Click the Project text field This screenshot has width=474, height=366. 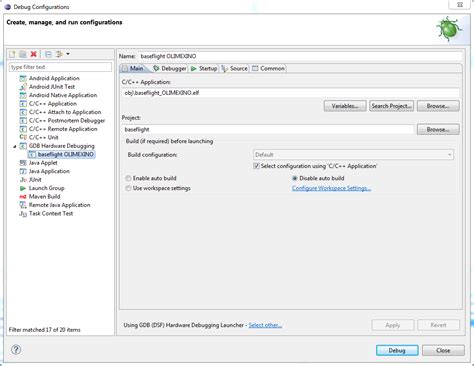[x=268, y=129]
